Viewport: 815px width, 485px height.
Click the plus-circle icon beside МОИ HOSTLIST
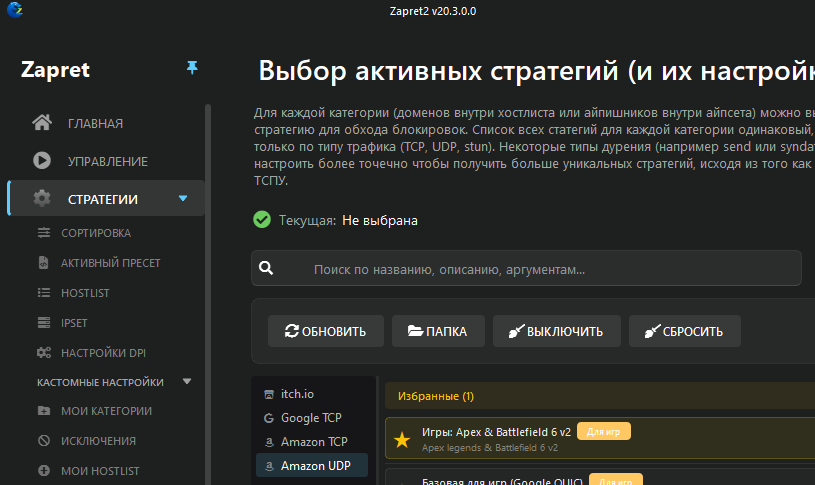point(44,470)
